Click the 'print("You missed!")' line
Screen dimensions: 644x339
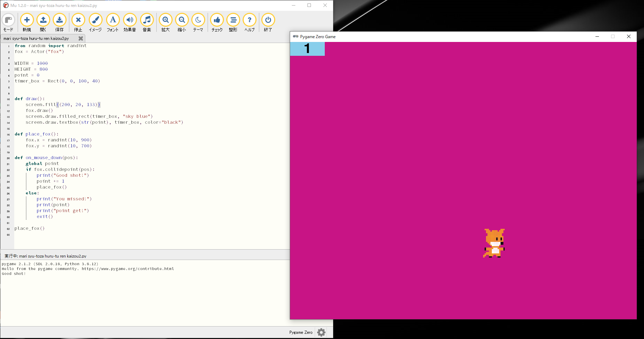click(x=64, y=199)
